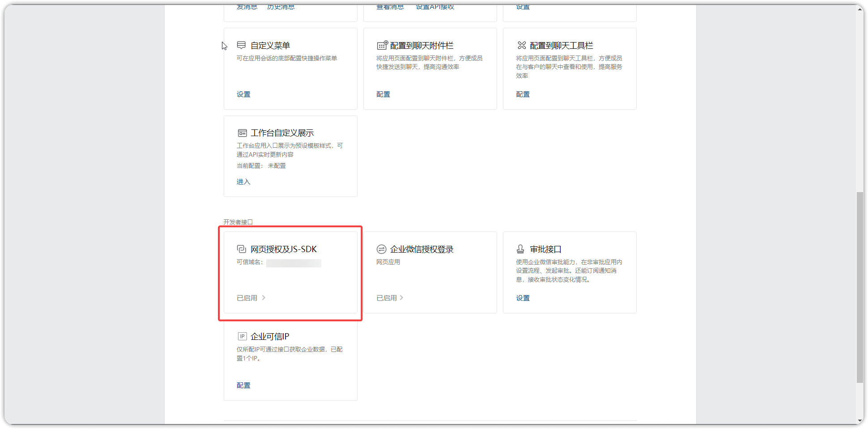Click the 配置到聊天工具栏 title
The image size is (868, 429).
[561, 45]
